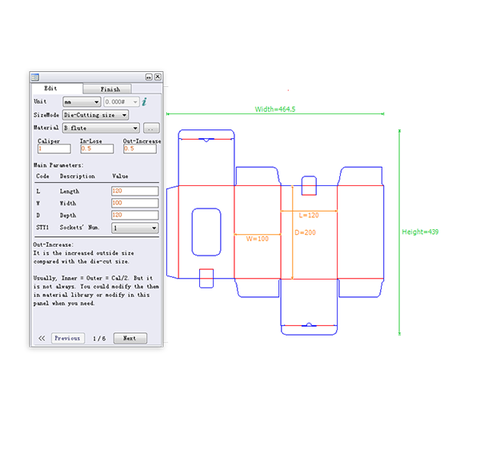Open material library browse button

[x=151, y=128]
